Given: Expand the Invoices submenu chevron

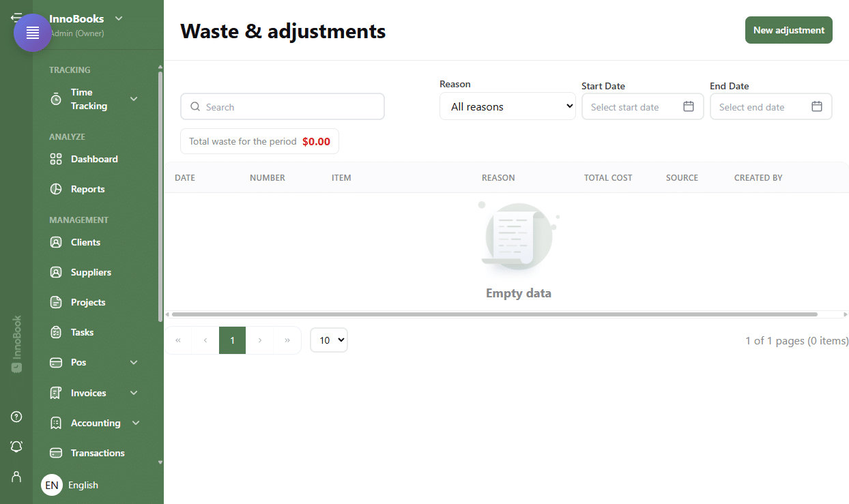Looking at the screenshot, I should tap(134, 393).
